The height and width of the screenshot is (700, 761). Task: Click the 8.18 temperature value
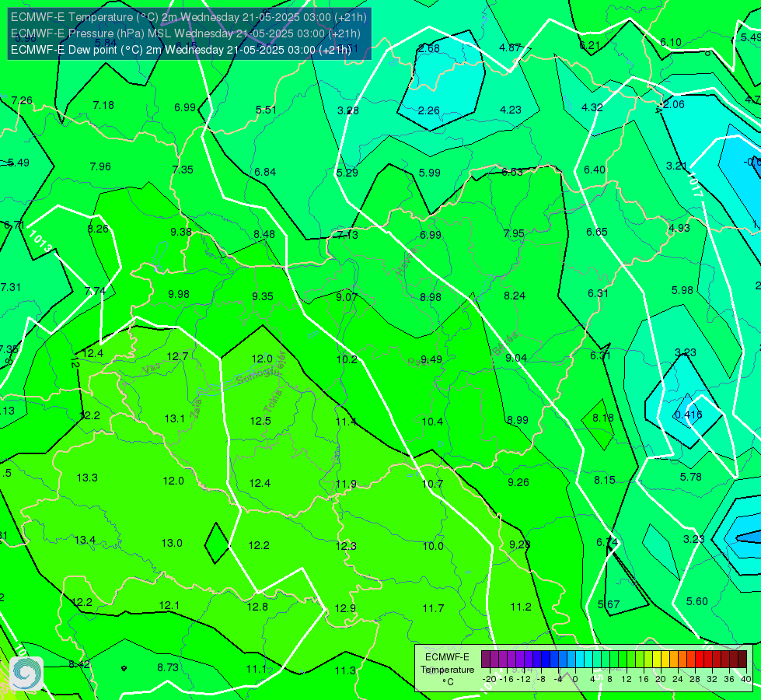coord(603,418)
